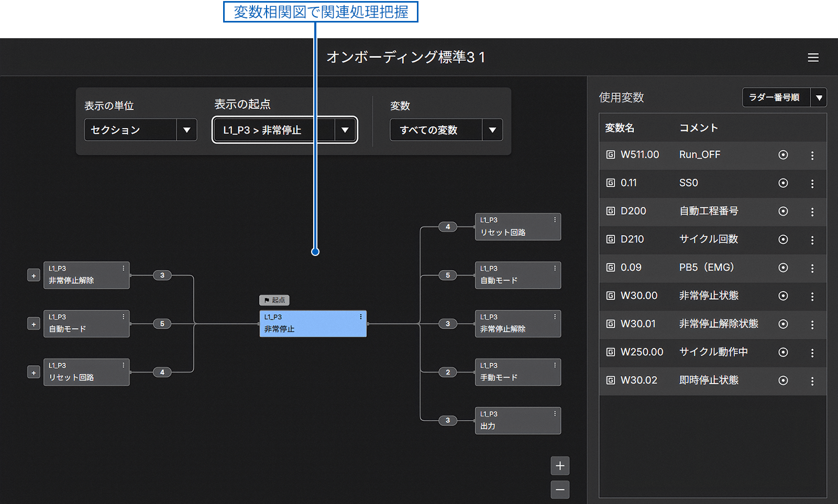Select the right 自動モード node
The height and width of the screenshot is (504, 838).
[517, 275]
